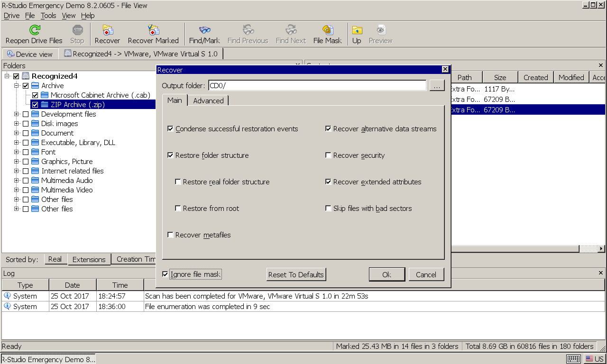Toggle Condense successful restoration events
Screen dimensions: 607x364
(170, 128)
